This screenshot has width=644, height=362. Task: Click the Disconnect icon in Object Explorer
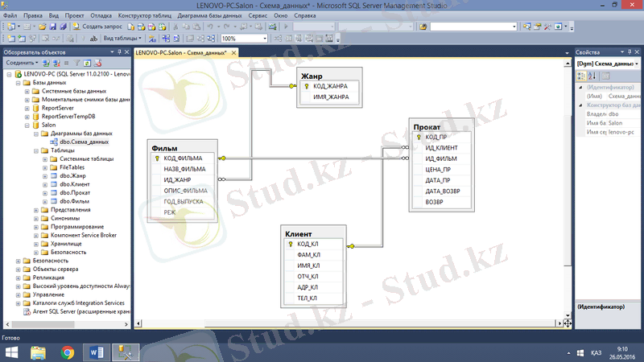[56, 64]
